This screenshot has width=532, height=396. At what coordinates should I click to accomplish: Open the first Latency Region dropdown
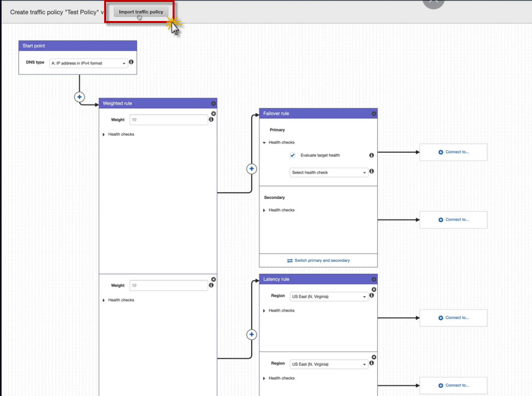click(x=329, y=297)
